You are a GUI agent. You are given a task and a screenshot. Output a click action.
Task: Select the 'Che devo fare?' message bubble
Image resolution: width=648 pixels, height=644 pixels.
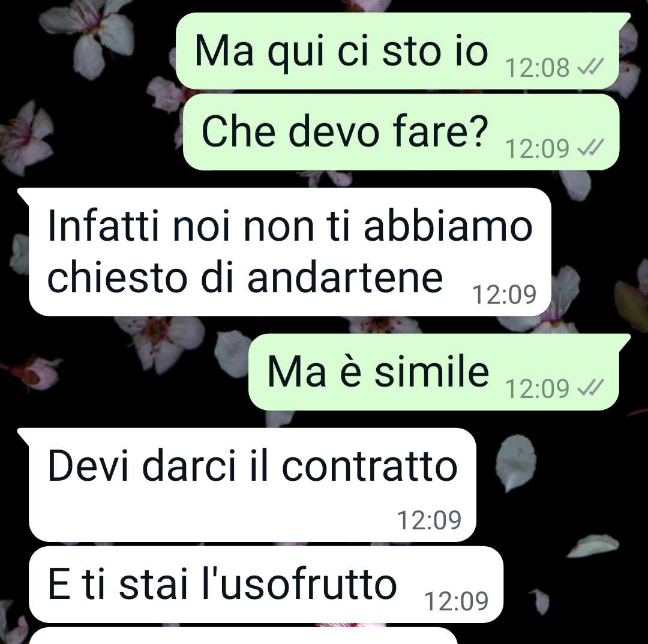(x=401, y=132)
